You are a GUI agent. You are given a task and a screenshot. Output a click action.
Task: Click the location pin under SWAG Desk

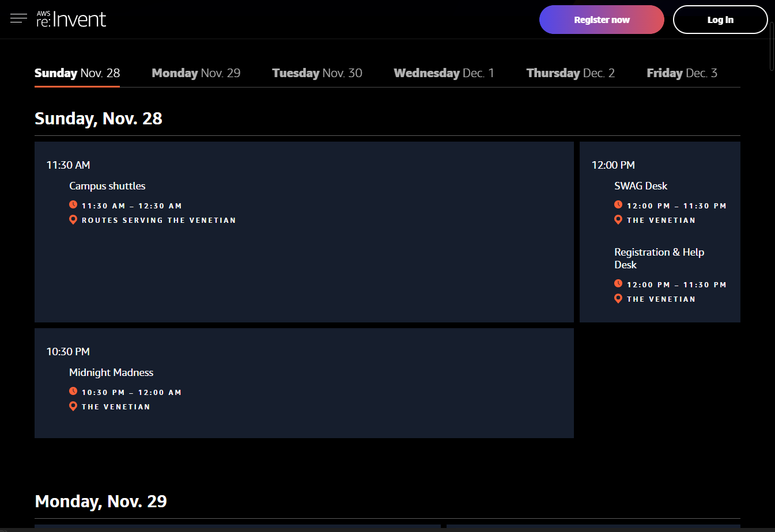[618, 219]
